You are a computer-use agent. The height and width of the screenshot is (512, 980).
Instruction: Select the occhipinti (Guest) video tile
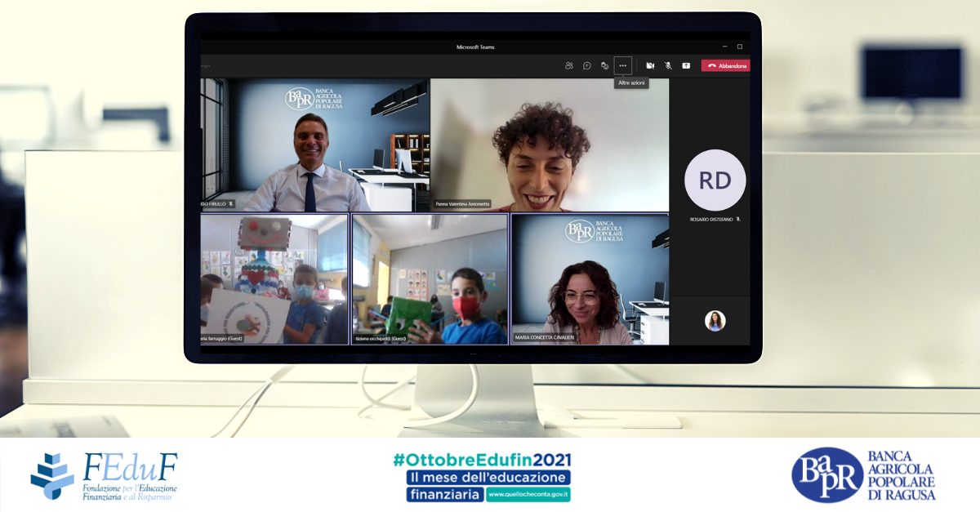pyautogui.click(x=430, y=279)
